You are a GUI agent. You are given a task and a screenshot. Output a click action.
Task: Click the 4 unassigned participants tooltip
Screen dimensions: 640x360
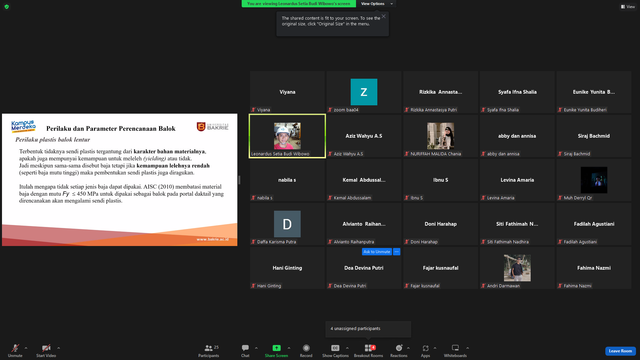point(368,329)
